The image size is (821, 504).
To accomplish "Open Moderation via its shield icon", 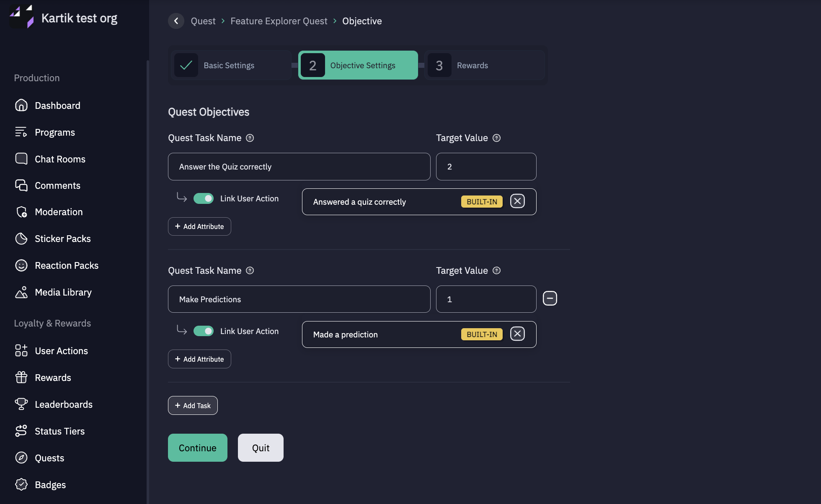I will (21, 212).
